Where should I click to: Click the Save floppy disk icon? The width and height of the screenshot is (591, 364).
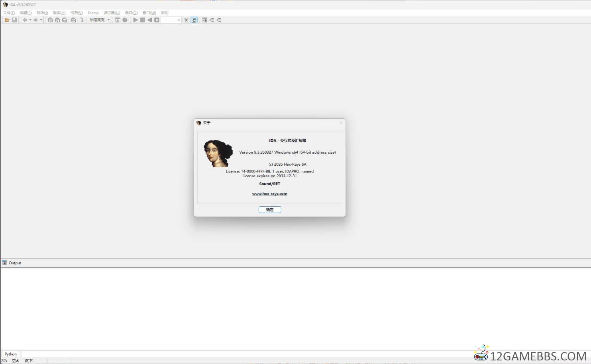14,20
